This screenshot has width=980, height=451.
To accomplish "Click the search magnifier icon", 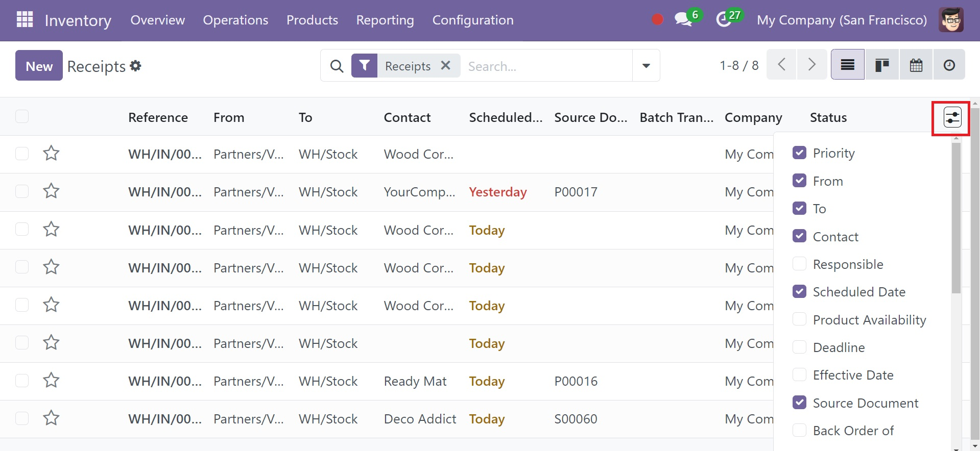I will [x=337, y=66].
